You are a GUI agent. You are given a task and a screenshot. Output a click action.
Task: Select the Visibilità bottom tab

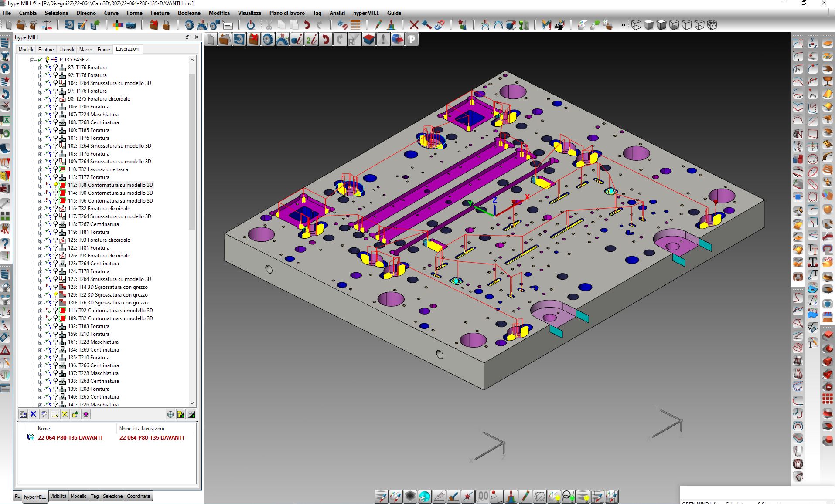coord(58,496)
